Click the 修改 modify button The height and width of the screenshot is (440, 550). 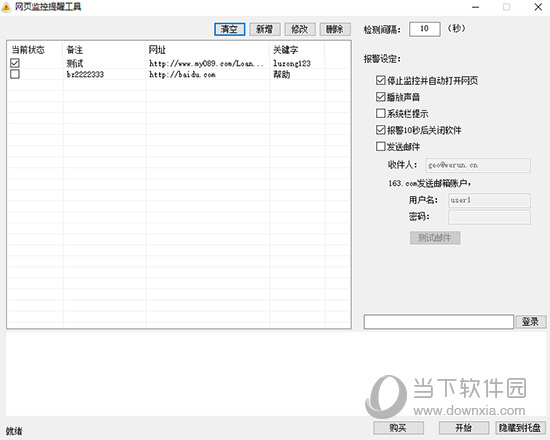point(300,29)
